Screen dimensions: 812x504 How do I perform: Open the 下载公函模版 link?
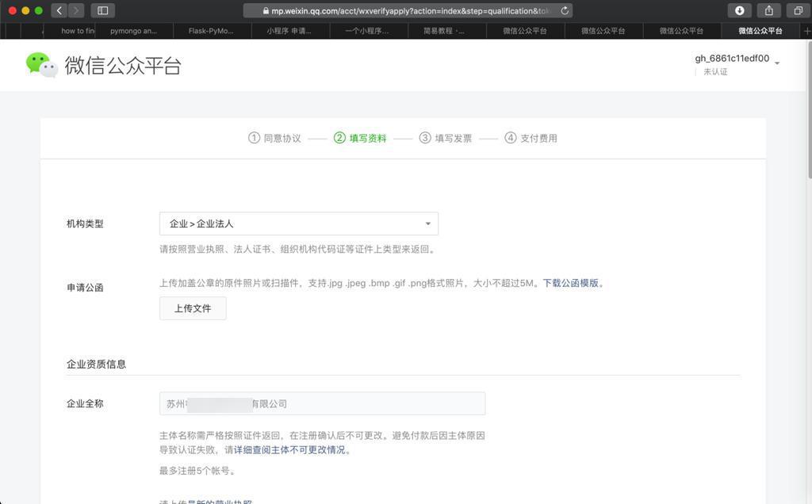(571, 283)
